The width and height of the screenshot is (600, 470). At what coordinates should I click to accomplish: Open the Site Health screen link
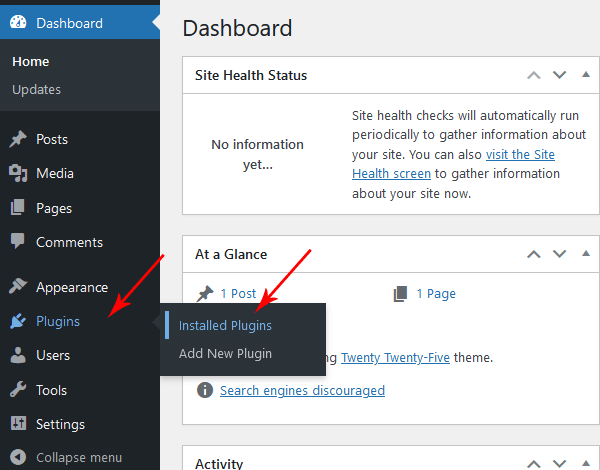[520, 155]
